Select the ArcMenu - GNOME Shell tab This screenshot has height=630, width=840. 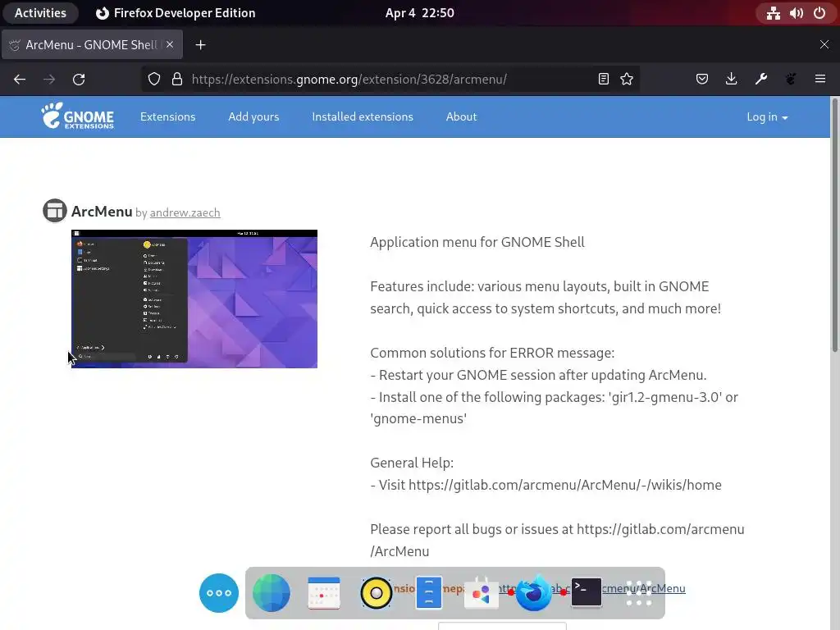(x=92, y=44)
